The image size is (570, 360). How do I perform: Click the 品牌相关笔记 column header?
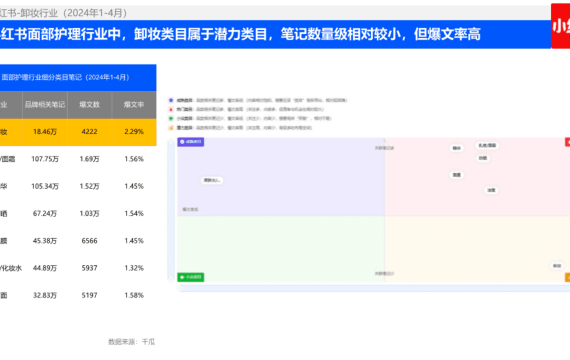(x=45, y=105)
